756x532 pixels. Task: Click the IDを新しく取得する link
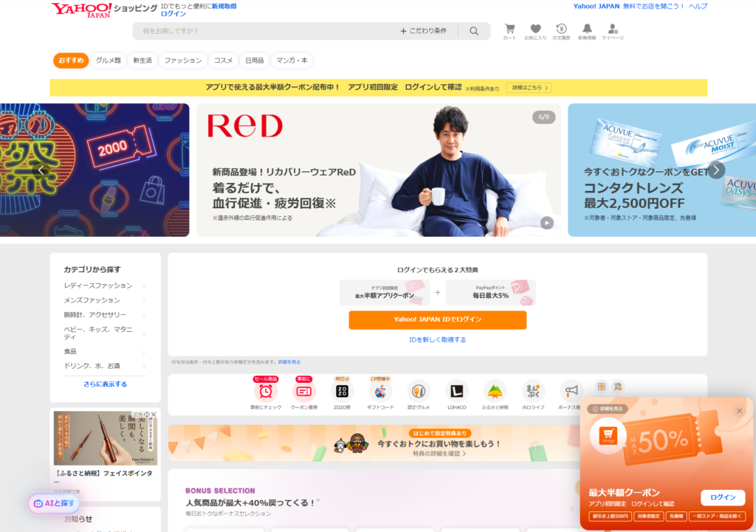click(x=438, y=340)
